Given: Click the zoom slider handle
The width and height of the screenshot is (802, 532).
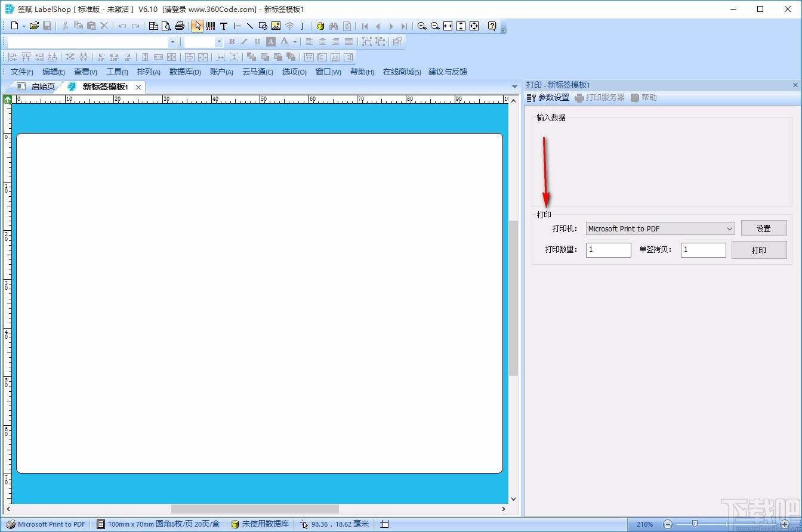Looking at the screenshot, I should [695, 524].
